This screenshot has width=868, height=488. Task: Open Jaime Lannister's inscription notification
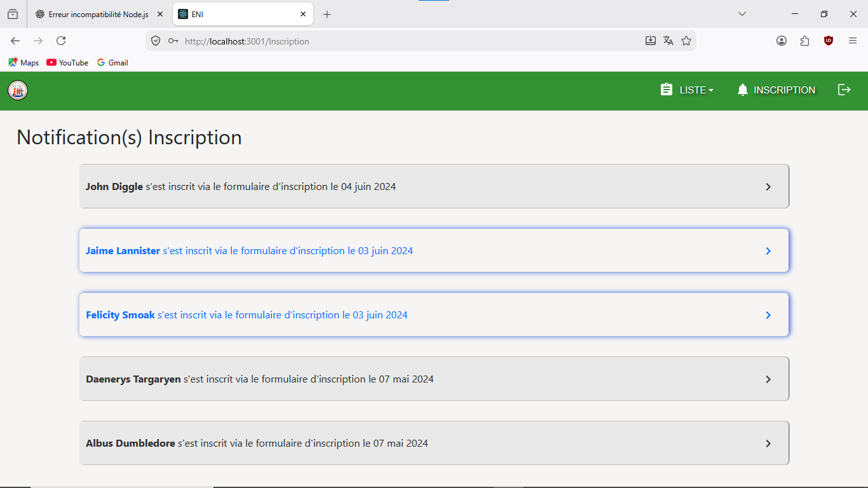pyautogui.click(x=434, y=250)
